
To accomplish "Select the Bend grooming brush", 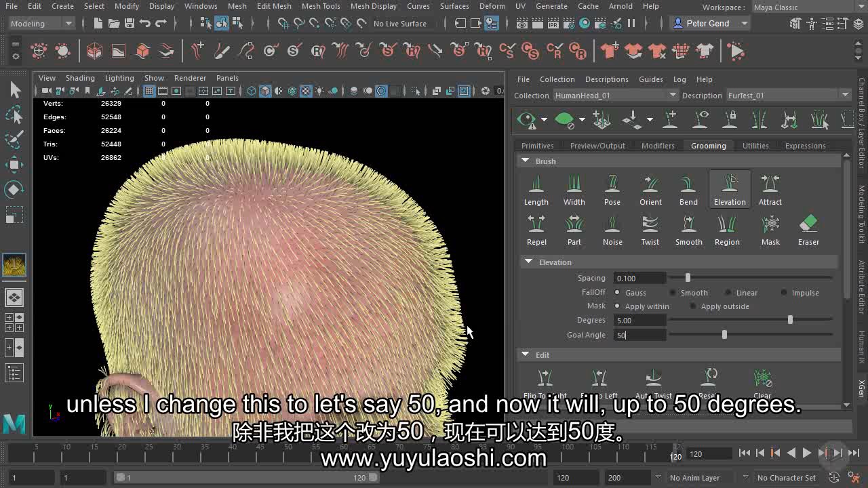I will coord(688,189).
